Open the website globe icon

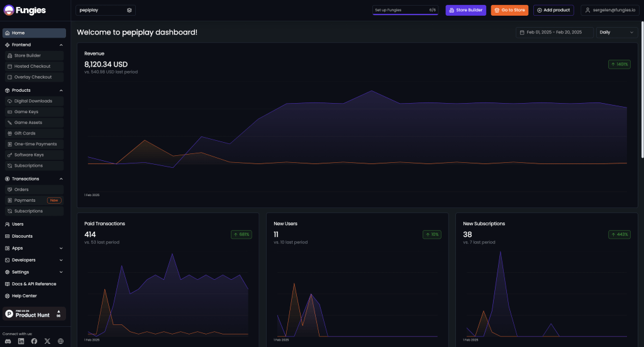[x=60, y=341]
